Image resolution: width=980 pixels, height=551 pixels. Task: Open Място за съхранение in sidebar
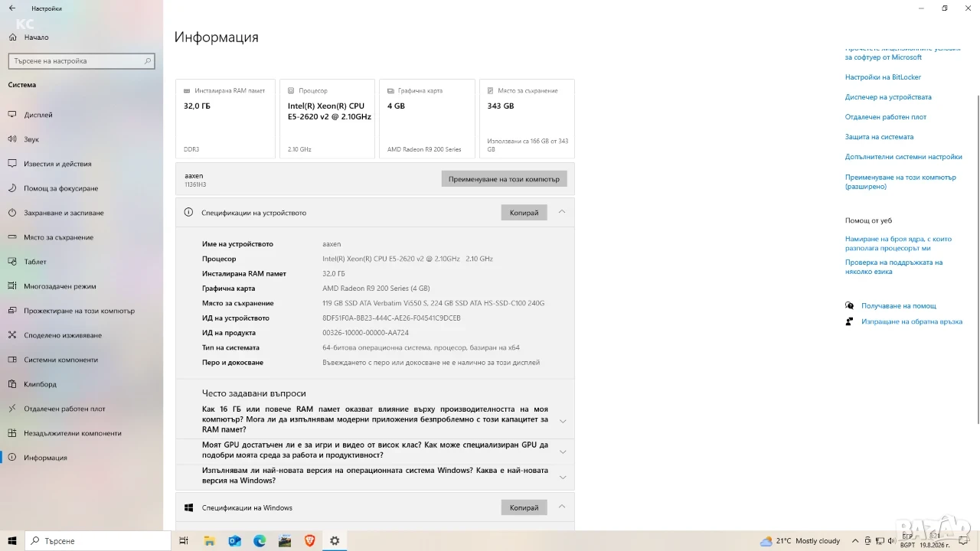point(81,237)
